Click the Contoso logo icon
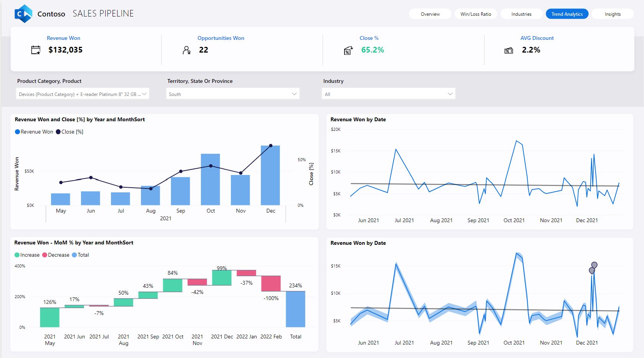The width and height of the screenshot is (644, 358). [x=23, y=14]
